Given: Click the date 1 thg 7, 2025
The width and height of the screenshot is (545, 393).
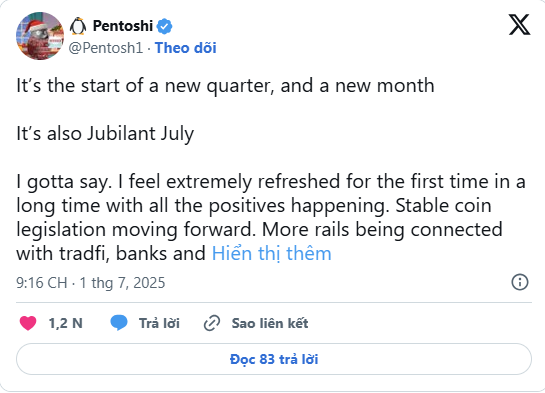Looking at the screenshot, I should click(x=122, y=283).
